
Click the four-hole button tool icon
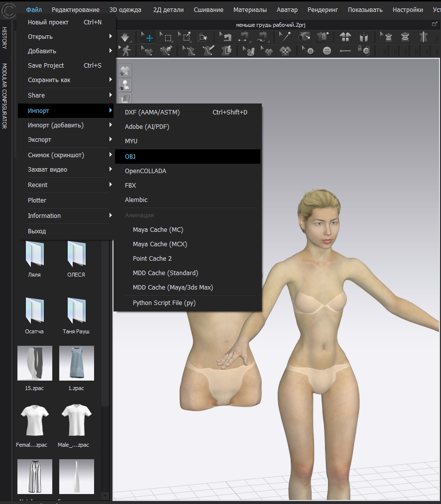click(327, 51)
